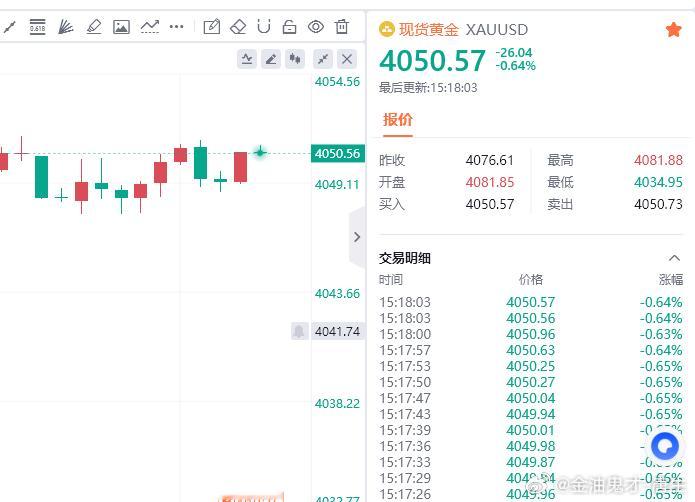Collapse the 交易明细 section chevron

coord(674,258)
